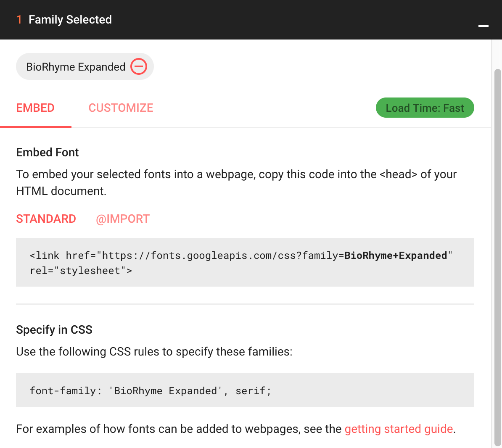
Task: Click the selected family count number 1
Action: coord(19,19)
